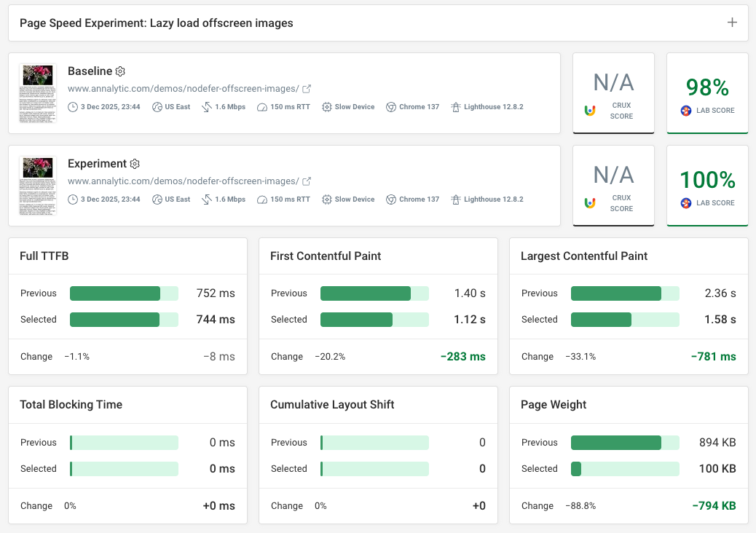Image resolution: width=756 pixels, height=533 pixels.
Task: Click the Baseline CrUX Score card
Action: (613, 93)
